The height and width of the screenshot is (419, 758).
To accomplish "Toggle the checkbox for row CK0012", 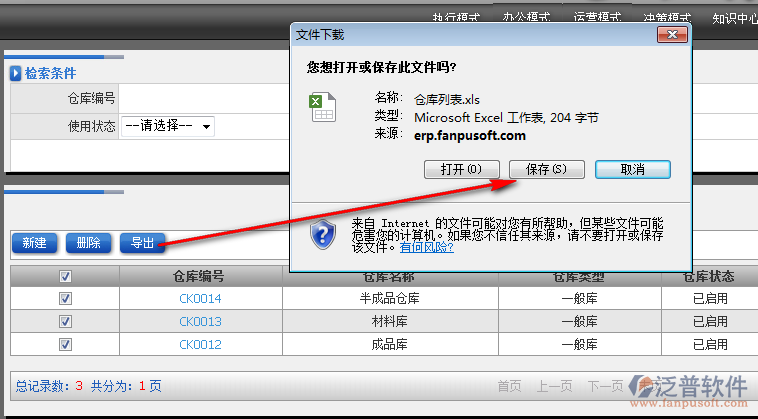I will [65, 344].
